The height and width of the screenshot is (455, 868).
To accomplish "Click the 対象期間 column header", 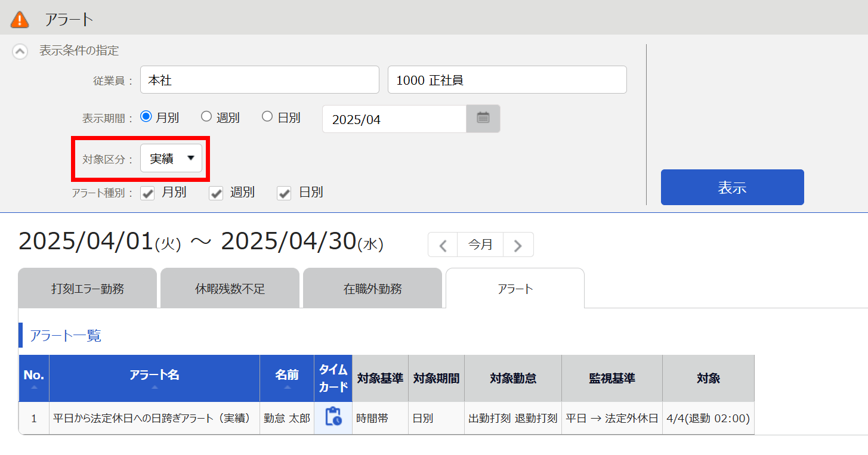I will tap(437, 378).
